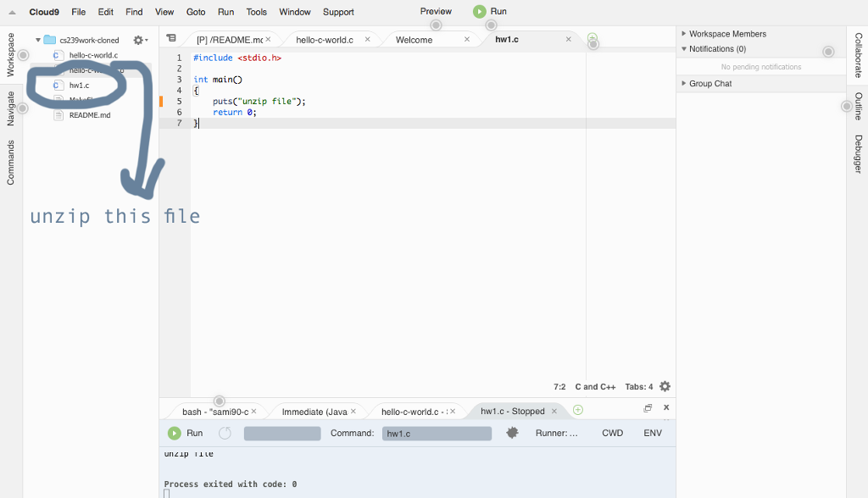Close the hw1.c editor tab

point(569,39)
